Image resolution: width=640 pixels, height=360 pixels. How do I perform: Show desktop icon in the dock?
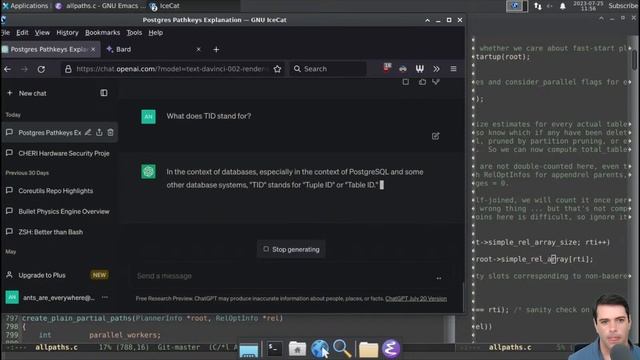[x=249, y=350]
